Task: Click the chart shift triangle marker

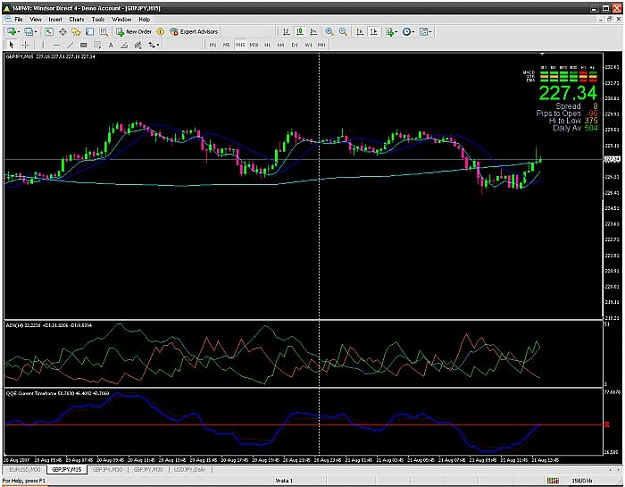Action: click(x=542, y=54)
